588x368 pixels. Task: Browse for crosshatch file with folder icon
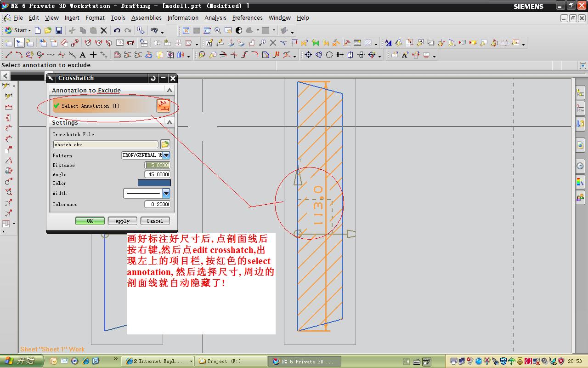[x=165, y=144]
